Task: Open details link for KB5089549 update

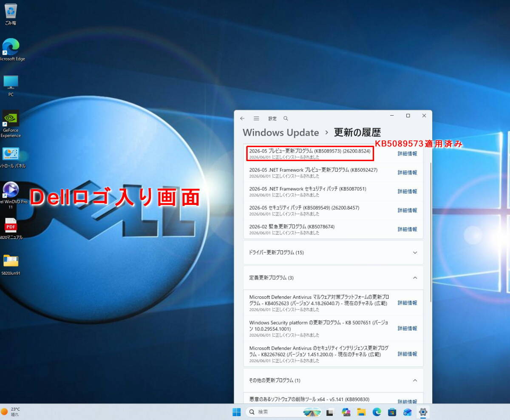Action: [407, 210]
